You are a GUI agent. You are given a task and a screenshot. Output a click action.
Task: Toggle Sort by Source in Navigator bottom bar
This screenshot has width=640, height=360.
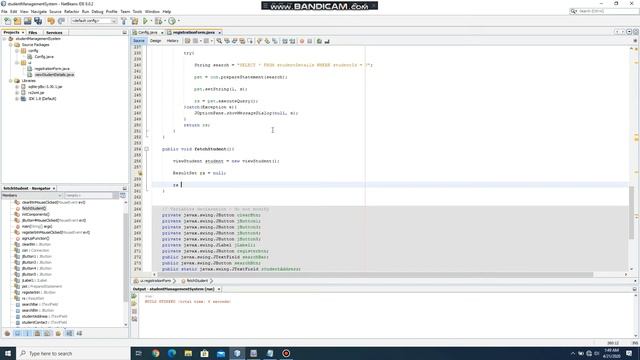(79, 333)
